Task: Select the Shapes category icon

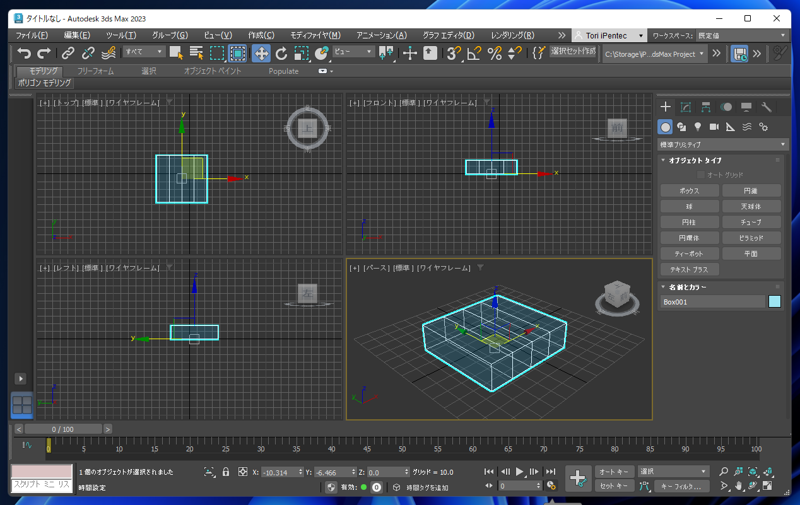Action: click(682, 127)
